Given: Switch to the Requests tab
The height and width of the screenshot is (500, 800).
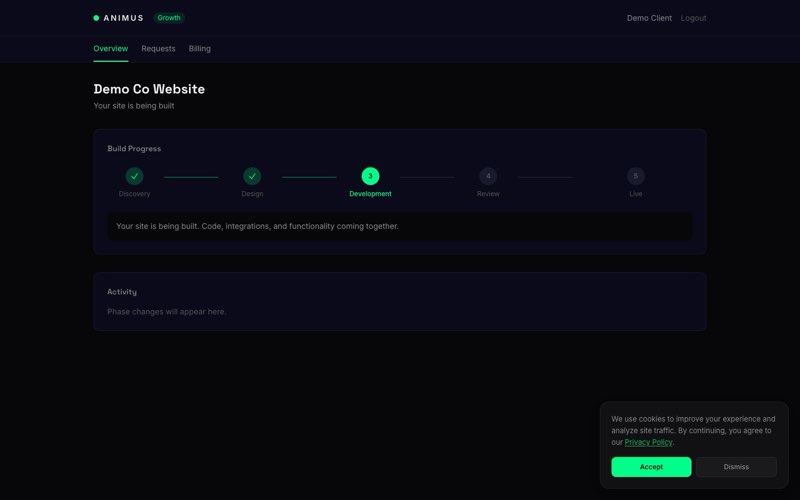Looking at the screenshot, I should (158, 48).
